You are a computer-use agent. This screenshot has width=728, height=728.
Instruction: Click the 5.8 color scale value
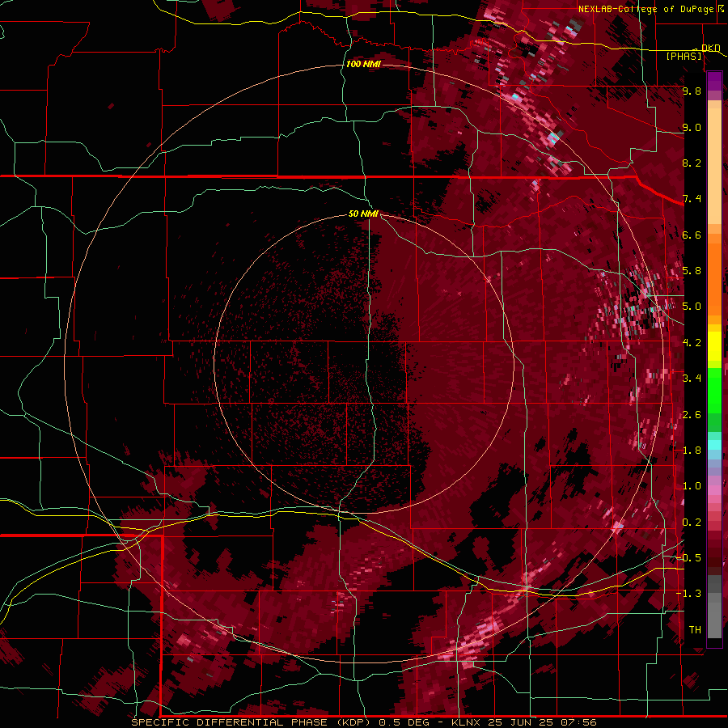[692, 271]
